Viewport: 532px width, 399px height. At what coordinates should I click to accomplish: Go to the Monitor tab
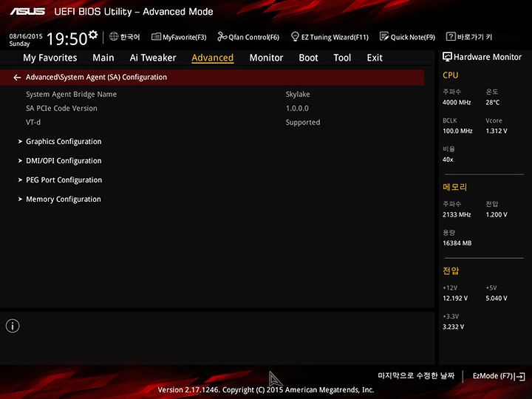(x=266, y=58)
